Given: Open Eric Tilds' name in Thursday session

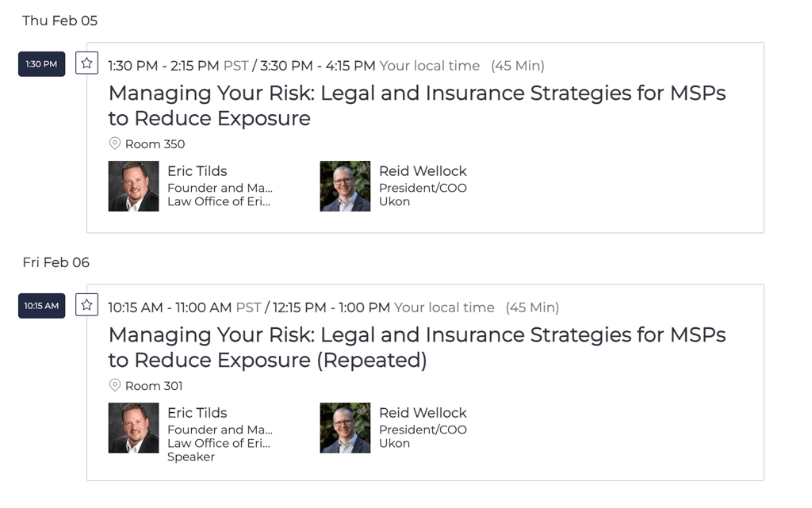Looking at the screenshot, I should [x=197, y=171].
